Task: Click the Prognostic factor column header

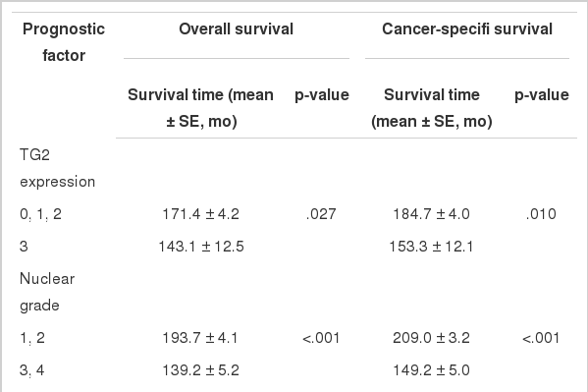Action: pyautogui.click(x=64, y=42)
